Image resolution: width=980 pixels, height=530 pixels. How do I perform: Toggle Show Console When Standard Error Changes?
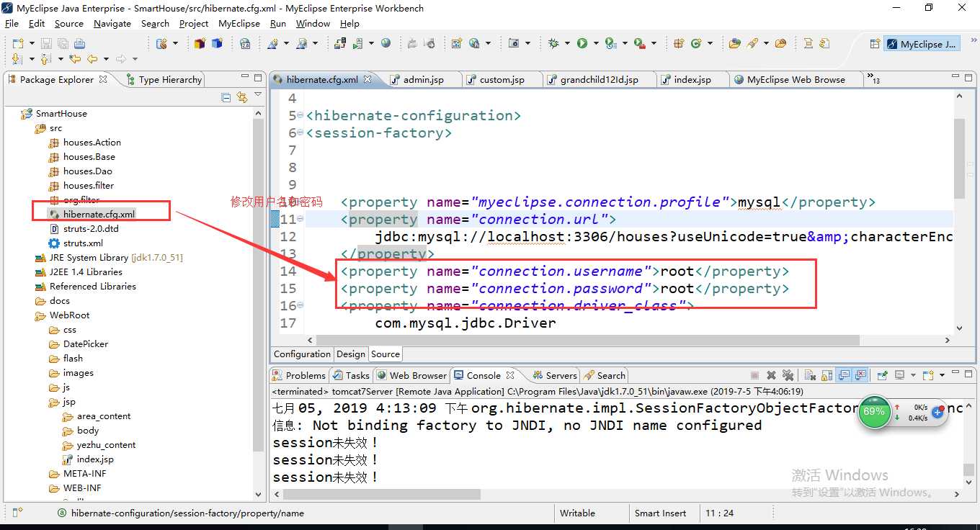(x=860, y=375)
